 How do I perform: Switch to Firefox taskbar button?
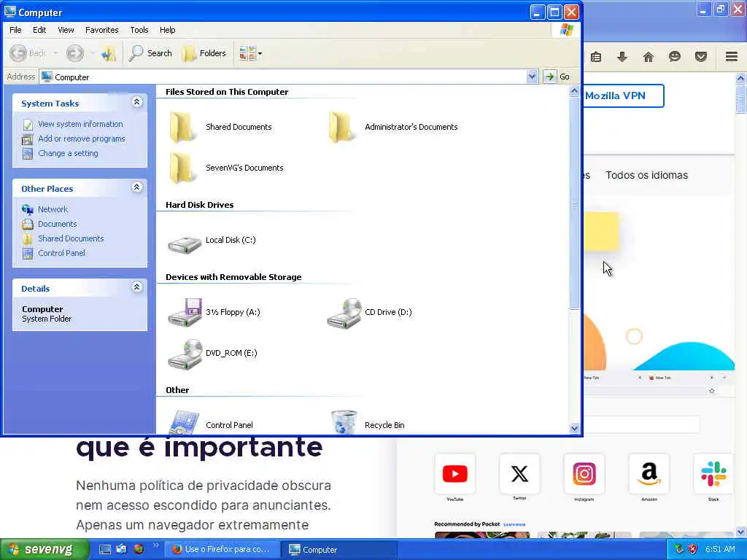coord(222,550)
